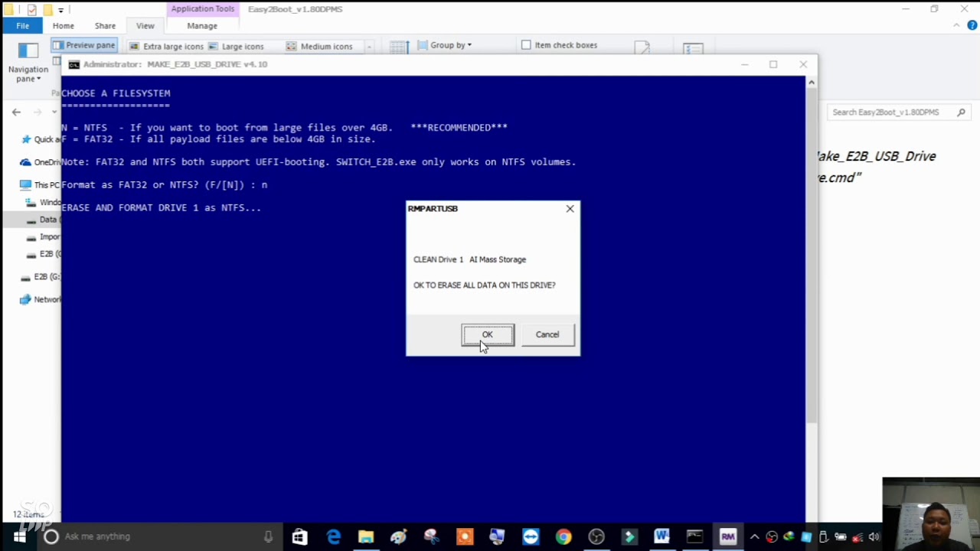Open the Snipping Tool taskbar icon
The height and width of the screenshot is (551, 980).
(x=432, y=536)
